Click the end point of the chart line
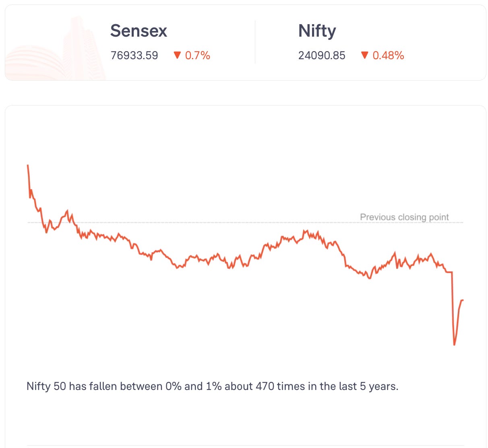Viewport: 488px width, 448px height. tap(463, 300)
